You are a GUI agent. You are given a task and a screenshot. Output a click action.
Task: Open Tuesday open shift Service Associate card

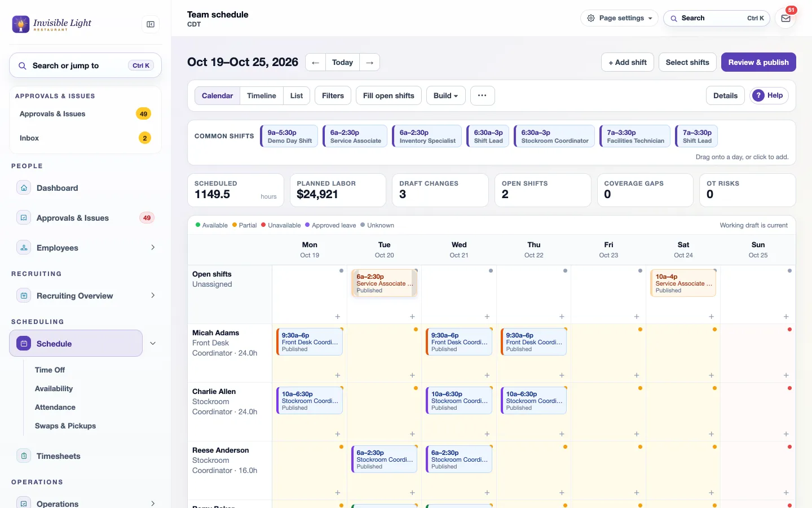coord(384,283)
